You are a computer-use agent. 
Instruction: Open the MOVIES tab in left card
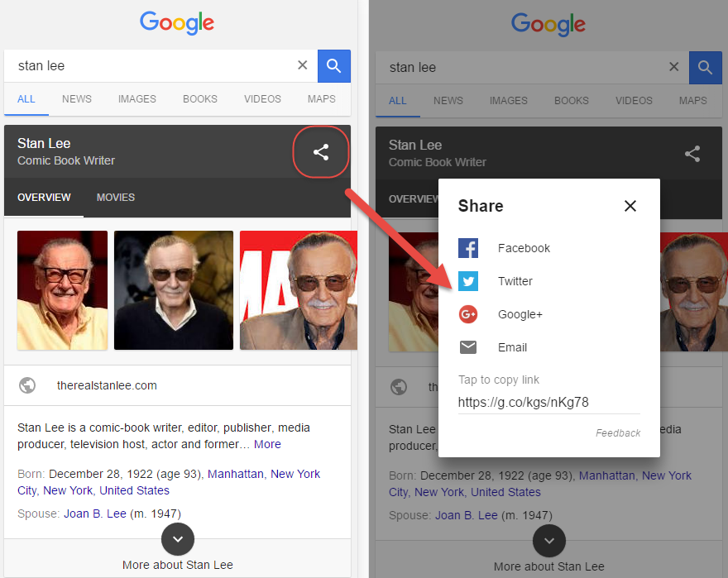(116, 198)
